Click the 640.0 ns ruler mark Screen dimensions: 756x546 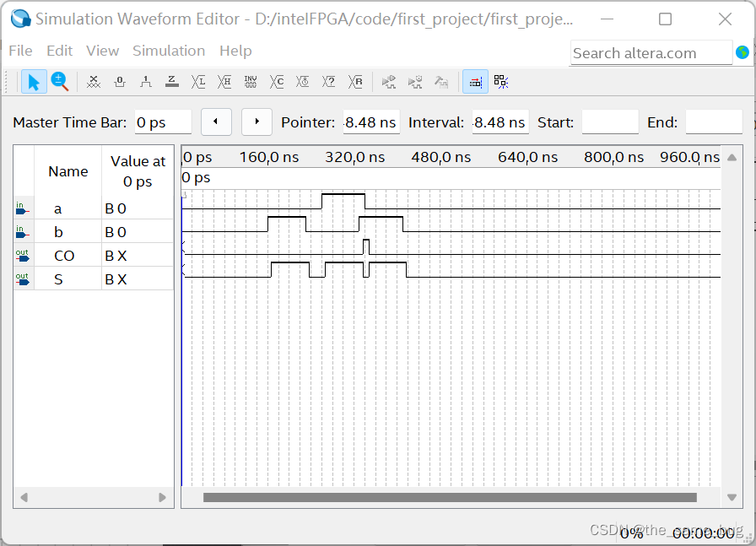click(x=527, y=157)
